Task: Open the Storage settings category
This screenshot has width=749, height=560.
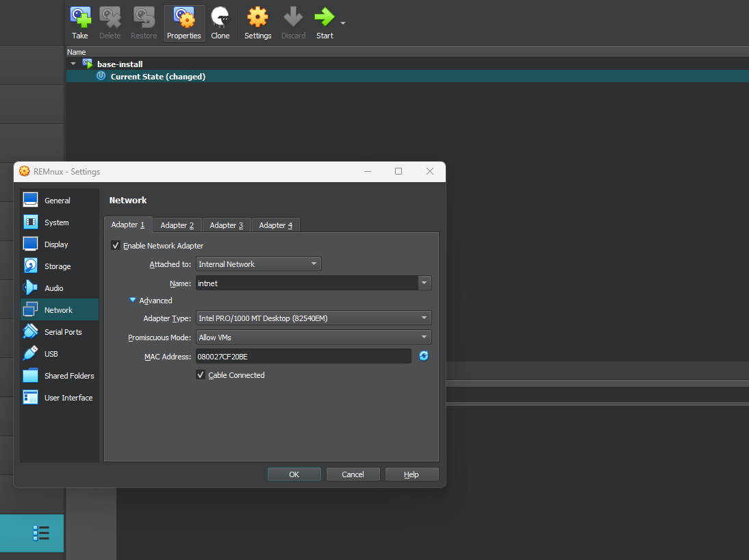Action: coord(58,266)
